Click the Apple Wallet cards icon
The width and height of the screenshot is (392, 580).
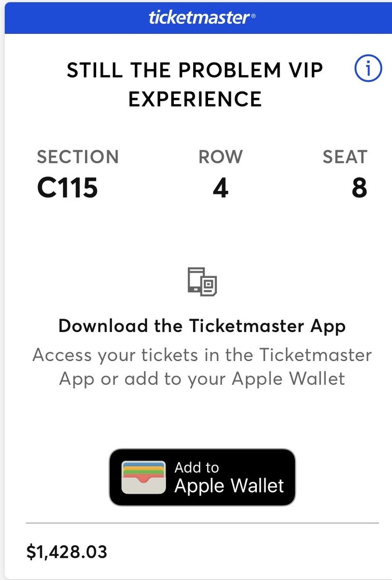(x=144, y=478)
